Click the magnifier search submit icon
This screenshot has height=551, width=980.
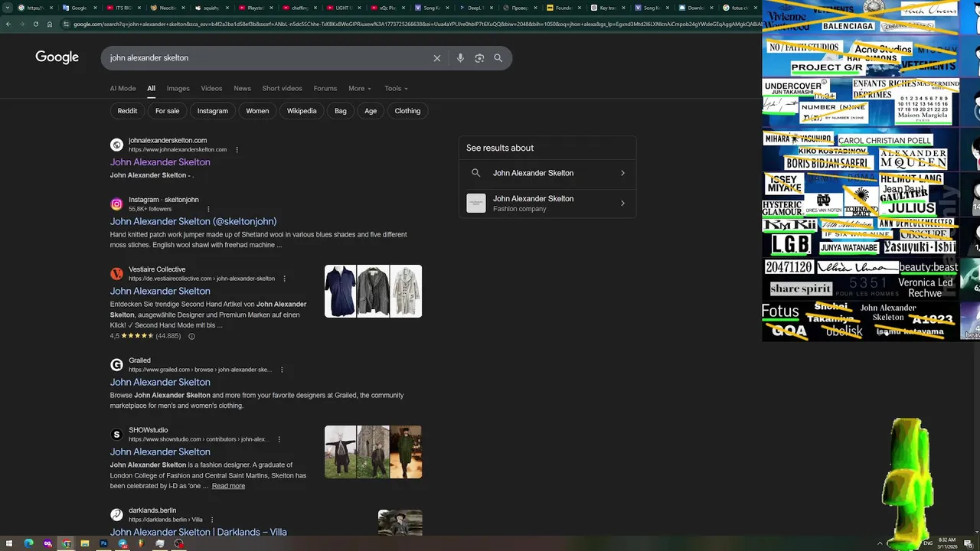498,58
